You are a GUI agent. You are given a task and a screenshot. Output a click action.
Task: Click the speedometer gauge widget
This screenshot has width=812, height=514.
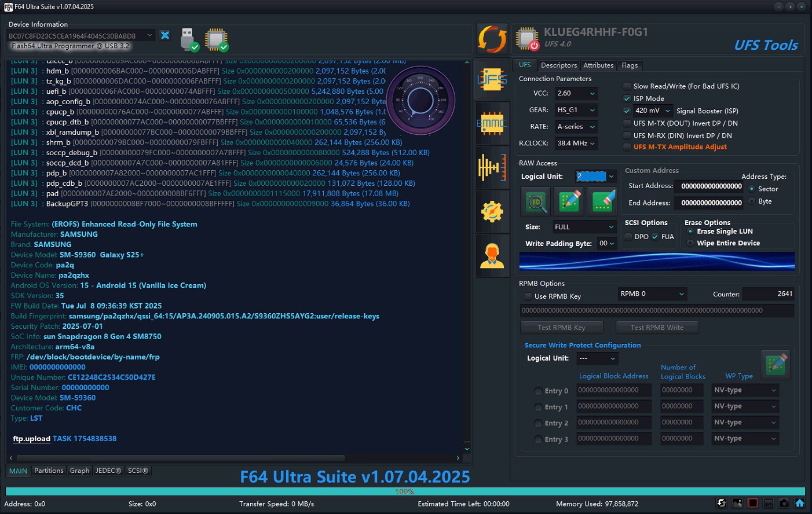coord(420,101)
